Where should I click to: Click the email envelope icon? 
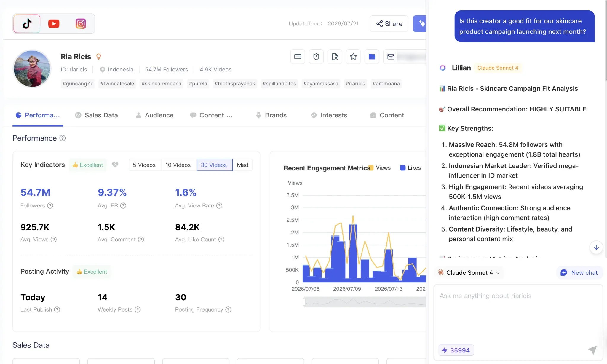(391, 57)
